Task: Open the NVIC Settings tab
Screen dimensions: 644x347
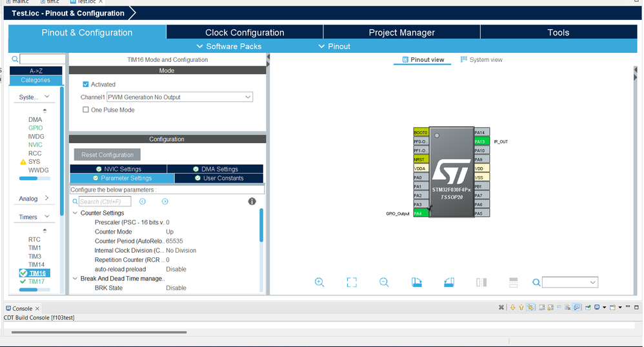Action: point(118,169)
